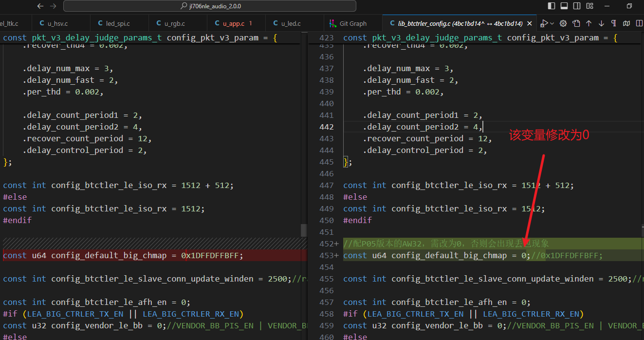
Task: Open the Customize Layout icon in title bar
Action: click(590, 6)
